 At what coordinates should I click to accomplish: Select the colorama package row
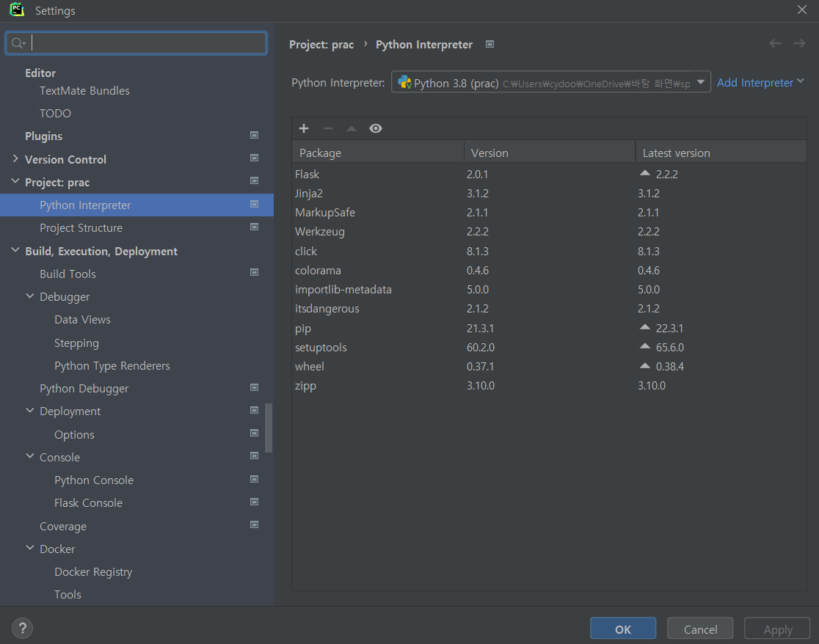coord(549,271)
